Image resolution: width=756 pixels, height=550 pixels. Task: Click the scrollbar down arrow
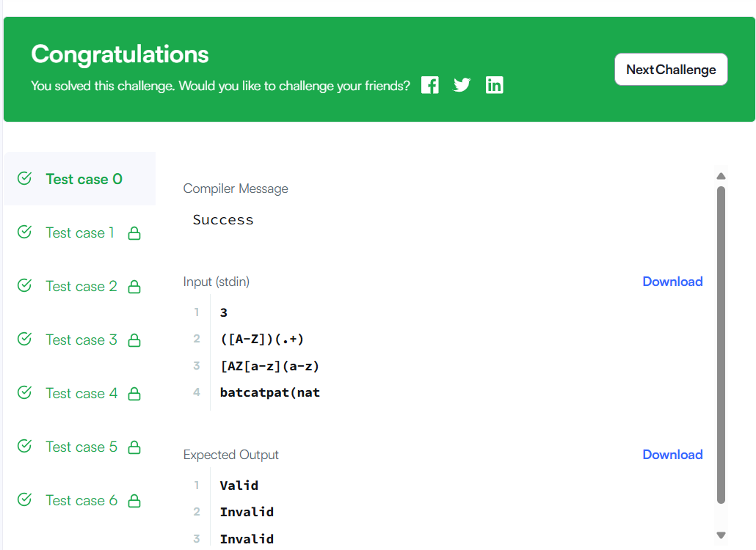pos(721,535)
